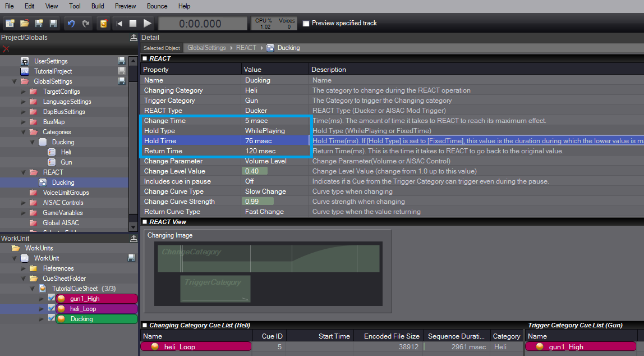Screen dimensions: 644x356
Task: Click the Undo arrow in toolbar
Action: 71,24
